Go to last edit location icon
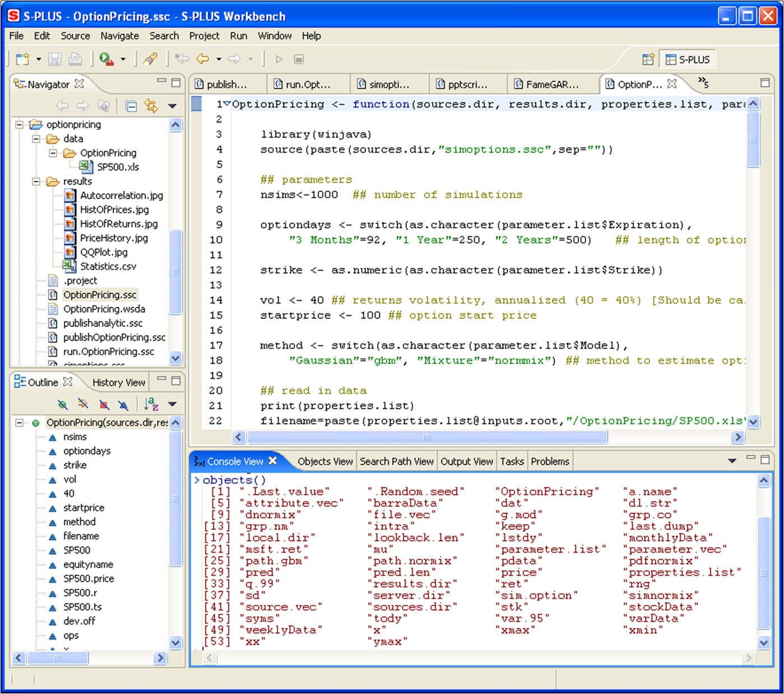The image size is (784, 694). coord(182,59)
